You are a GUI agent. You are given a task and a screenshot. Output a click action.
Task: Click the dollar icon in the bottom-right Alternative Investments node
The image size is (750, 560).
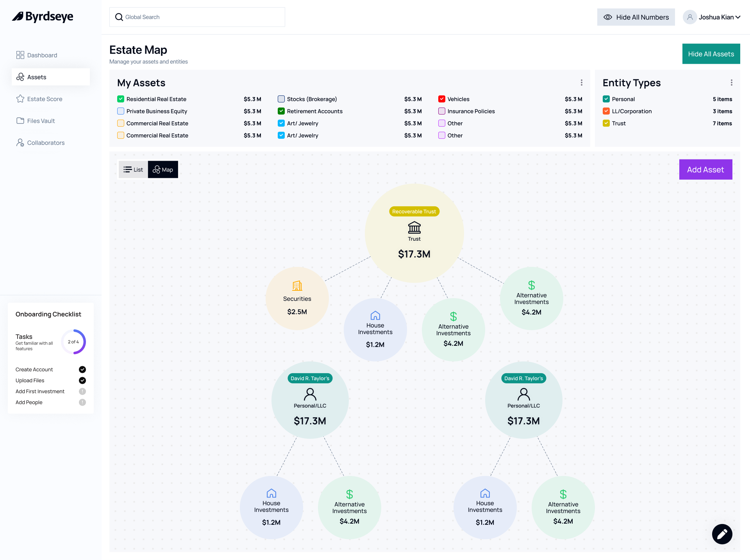pyautogui.click(x=563, y=494)
